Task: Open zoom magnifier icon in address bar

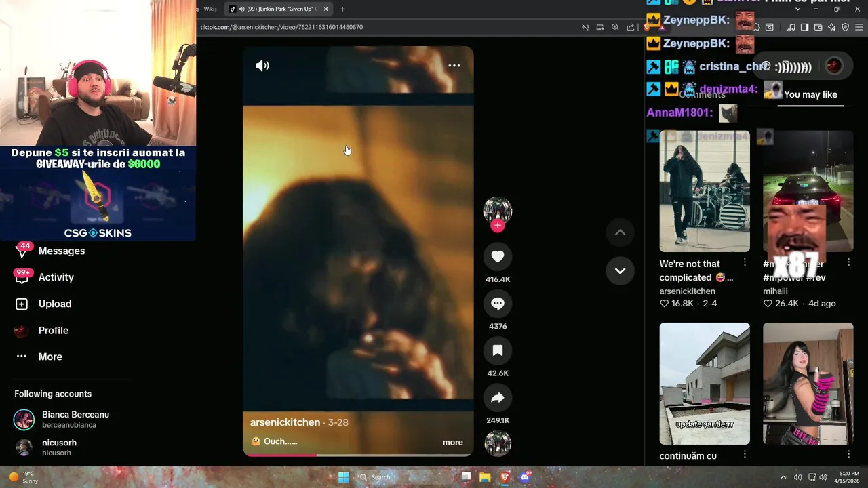Action: tap(615, 27)
